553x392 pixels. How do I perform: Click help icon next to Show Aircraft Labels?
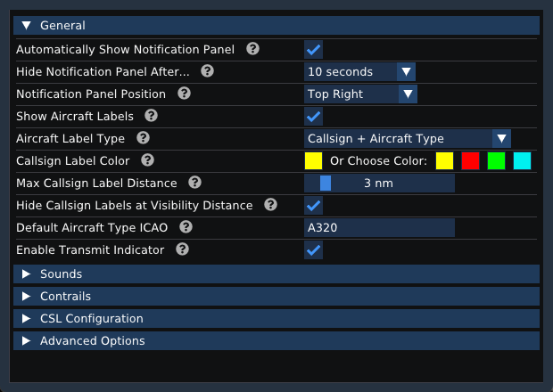coord(151,116)
